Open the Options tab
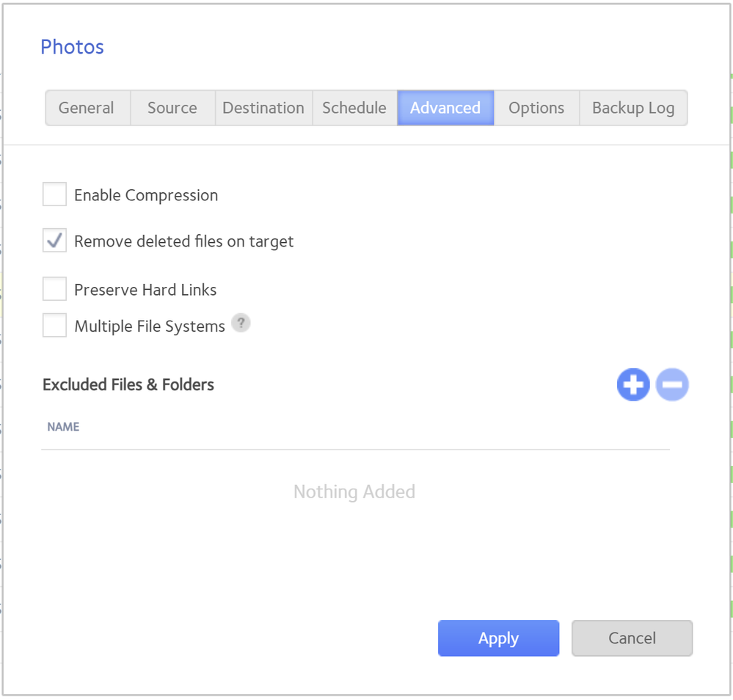Viewport: 733px width, 700px height. (x=536, y=108)
